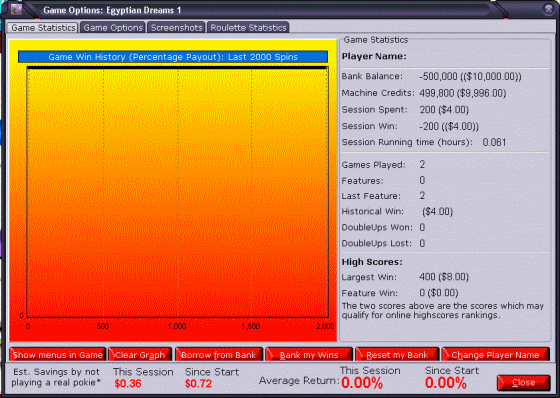Click the title bar application icon
Screen dimensions: 560x398
click(x=16, y=9)
